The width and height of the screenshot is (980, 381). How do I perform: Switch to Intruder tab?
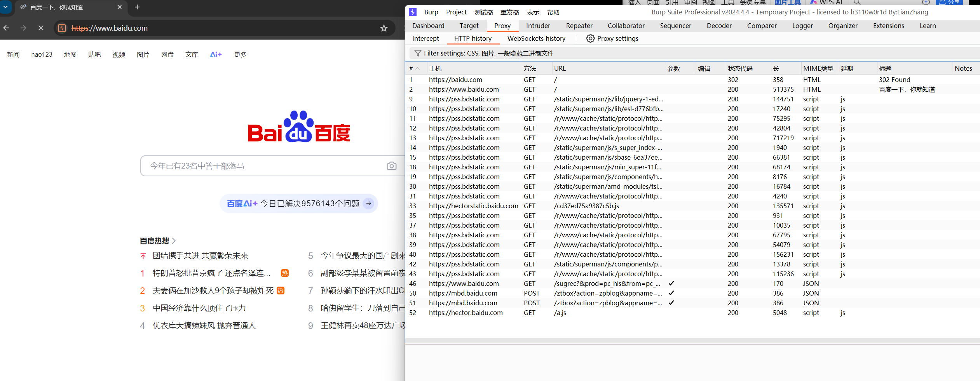(x=538, y=26)
